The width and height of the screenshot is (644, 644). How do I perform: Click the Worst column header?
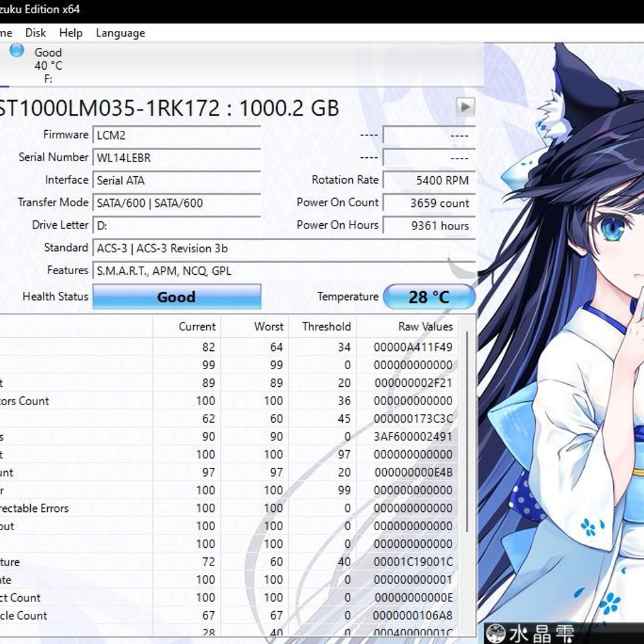click(255, 326)
